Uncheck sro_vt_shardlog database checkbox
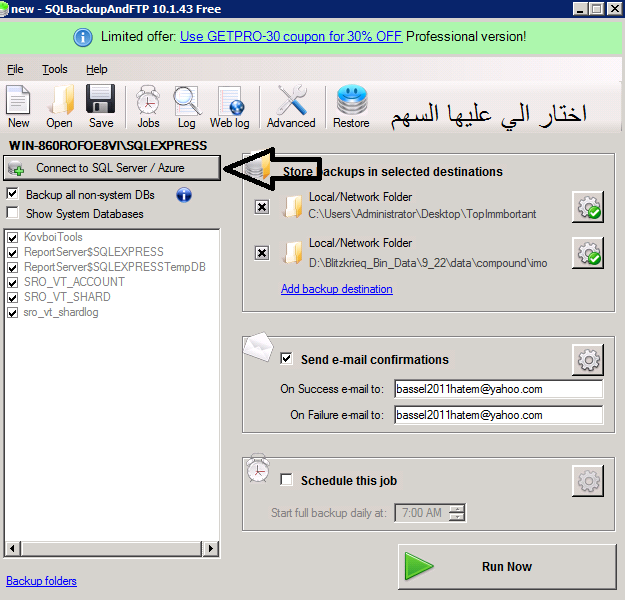The width and height of the screenshot is (625, 600). pos(12,313)
